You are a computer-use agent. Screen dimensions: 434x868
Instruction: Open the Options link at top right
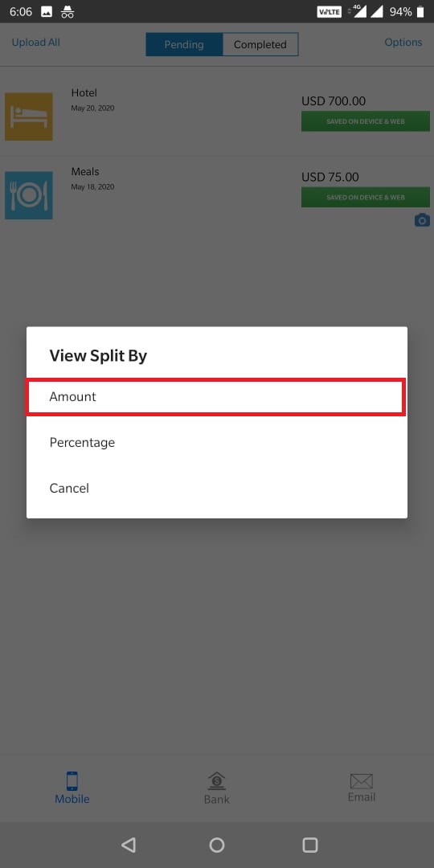(403, 42)
